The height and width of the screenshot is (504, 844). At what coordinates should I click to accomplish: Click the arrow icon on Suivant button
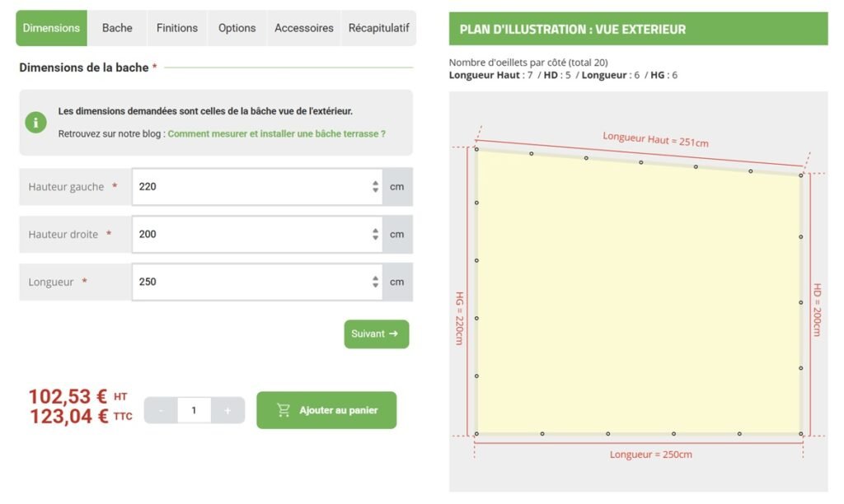pyautogui.click(x=393, y=334)
